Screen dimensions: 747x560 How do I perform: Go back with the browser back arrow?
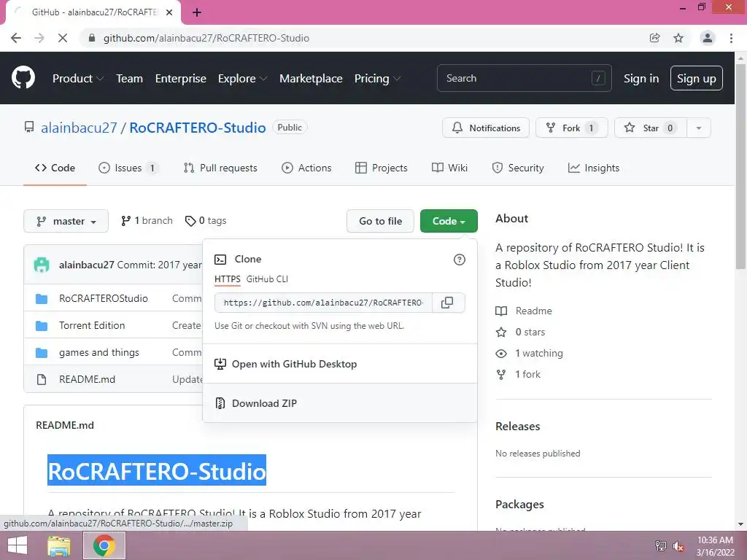pos(16,38)
